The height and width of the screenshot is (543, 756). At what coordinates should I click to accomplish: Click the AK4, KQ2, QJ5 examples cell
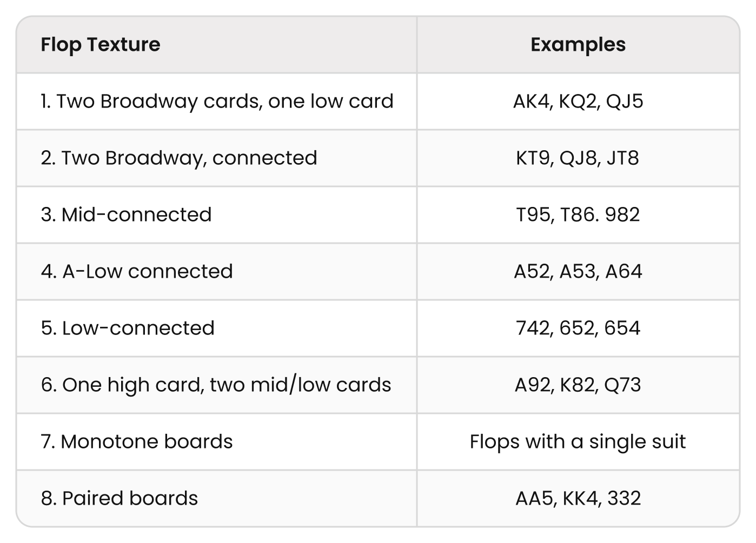(578, 102)
